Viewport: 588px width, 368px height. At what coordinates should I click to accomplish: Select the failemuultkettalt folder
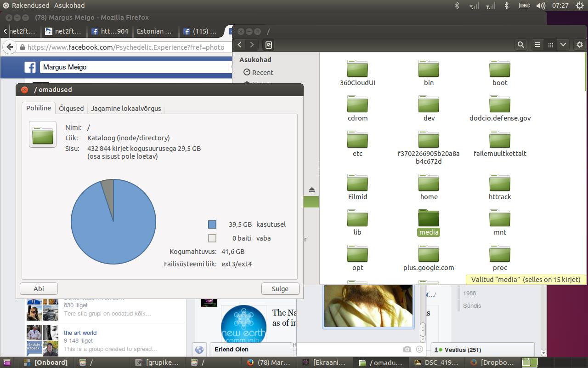(x=500, y=144)
